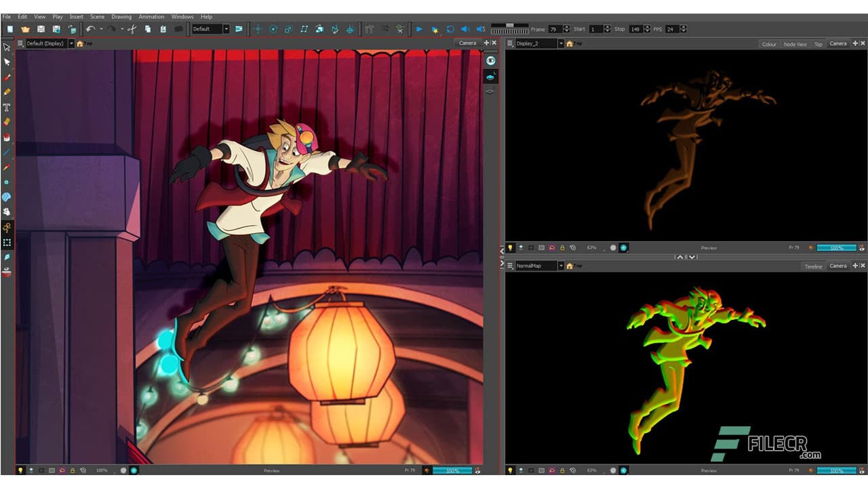Open the NormalMap view selector dropdown
Viewport: 868px width, 488px height.
[561, 265]
